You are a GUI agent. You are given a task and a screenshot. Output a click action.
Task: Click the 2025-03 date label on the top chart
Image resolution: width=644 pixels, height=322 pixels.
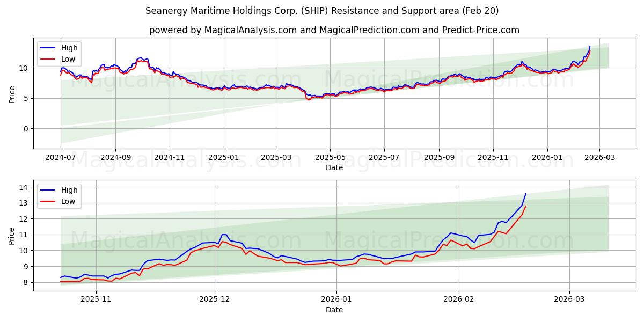pos(276,158)
